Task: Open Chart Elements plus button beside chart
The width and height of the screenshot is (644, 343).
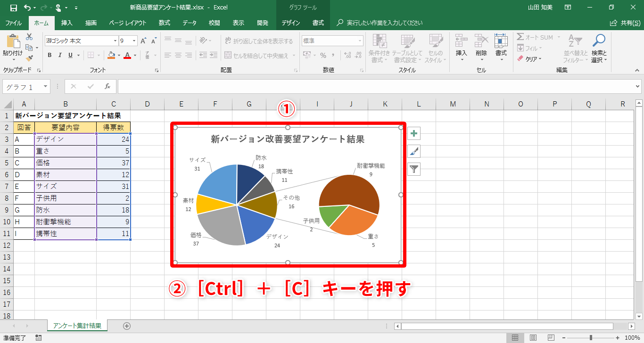Action: (x=414, y=133)
